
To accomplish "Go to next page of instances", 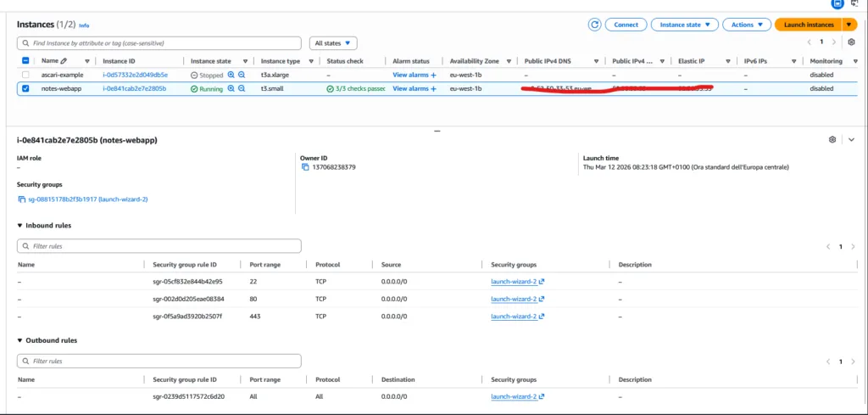I will 835,42.
